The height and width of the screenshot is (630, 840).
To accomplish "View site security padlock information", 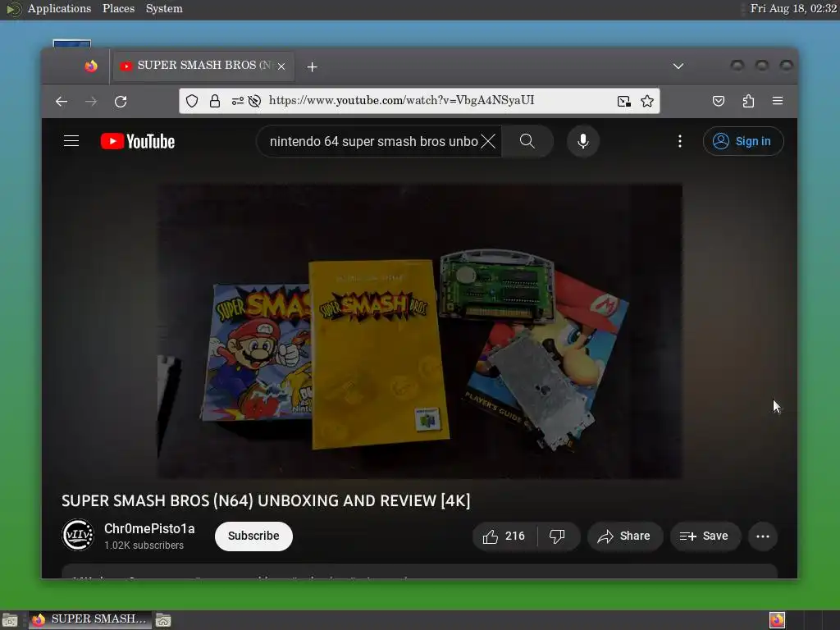I will pyautogui.click(x=215, y=101).
